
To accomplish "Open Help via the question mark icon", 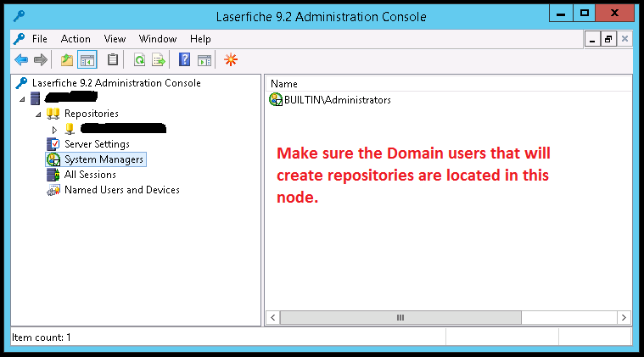I will [184, 60].
